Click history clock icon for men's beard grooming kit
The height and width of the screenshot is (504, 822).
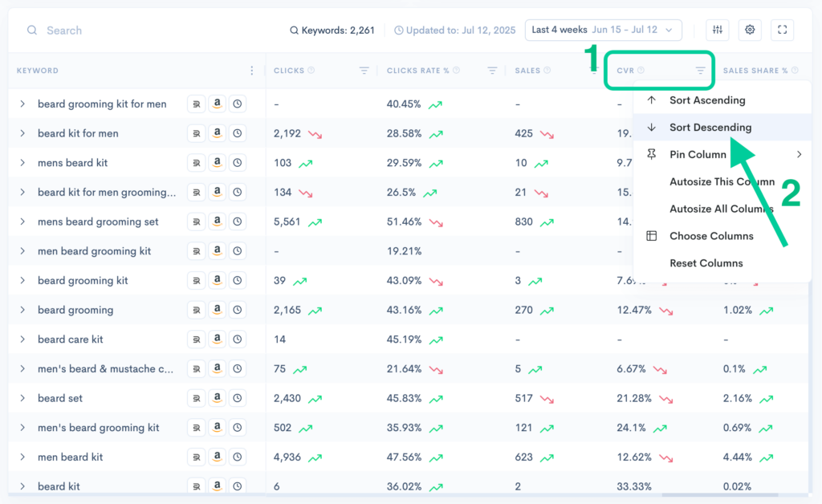tap(238, 428)
